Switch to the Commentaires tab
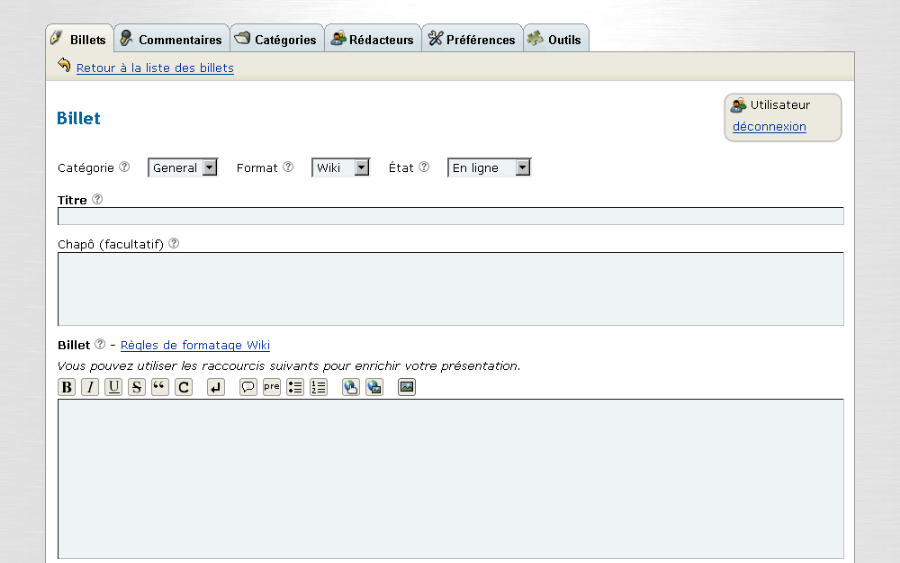The height and width of the screenshot is (563, 900). pyautogui.click(x=171, y=39)
